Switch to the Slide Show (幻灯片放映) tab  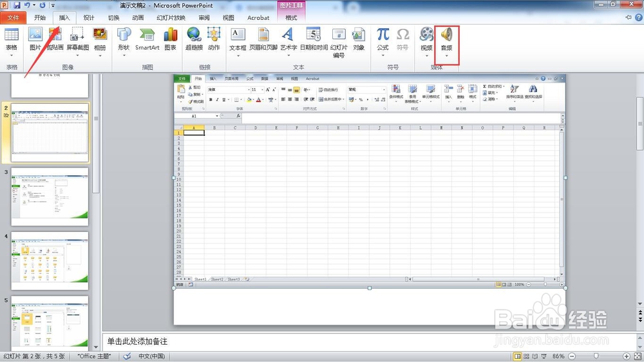(171, 17)
